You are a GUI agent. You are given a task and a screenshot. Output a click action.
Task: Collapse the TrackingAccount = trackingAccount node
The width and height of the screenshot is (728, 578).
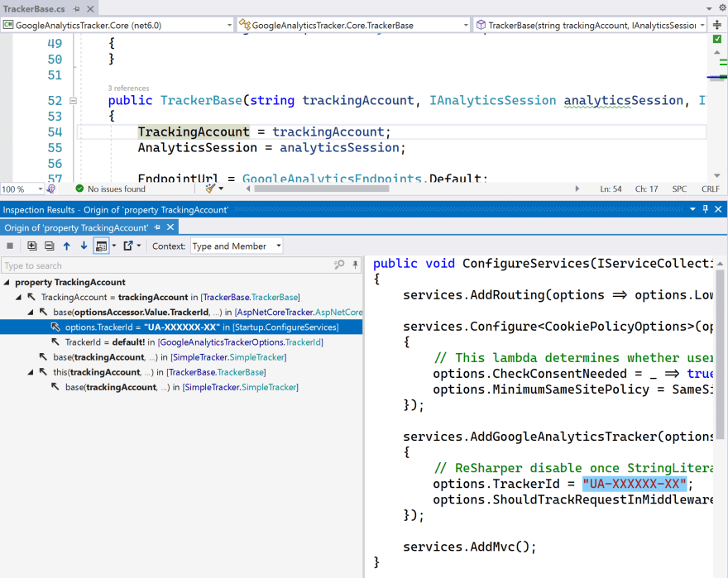pyautogui.click(x=18, y=297)
